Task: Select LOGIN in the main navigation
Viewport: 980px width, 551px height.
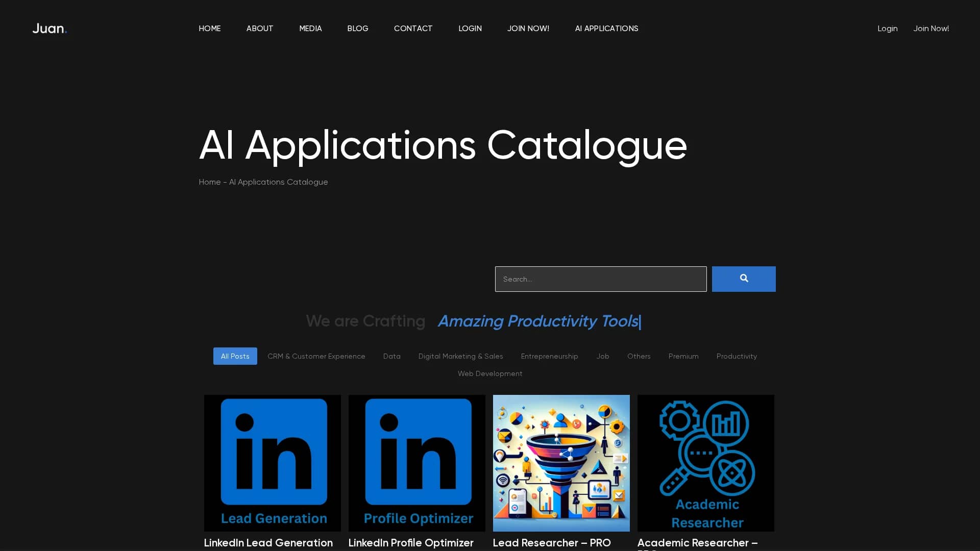Action: pyautogui.click(x=470, y=29)
